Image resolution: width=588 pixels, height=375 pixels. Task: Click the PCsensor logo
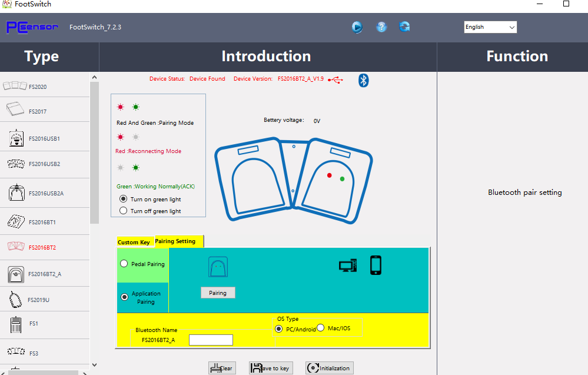32,27
